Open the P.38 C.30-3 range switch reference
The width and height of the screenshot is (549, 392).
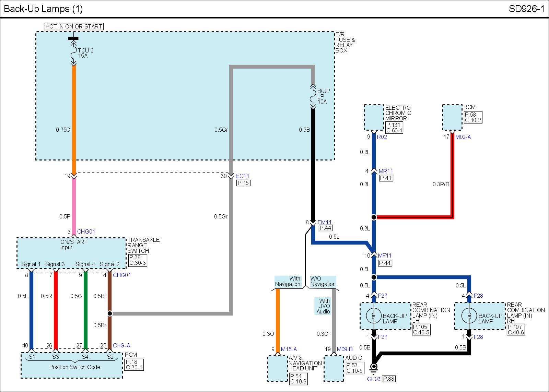click(x=138, y=260)
